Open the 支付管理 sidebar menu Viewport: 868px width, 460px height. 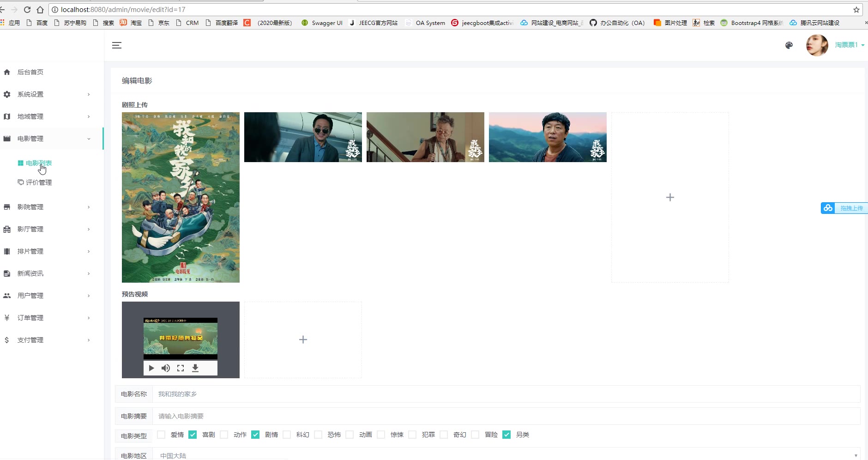(30, 340)
